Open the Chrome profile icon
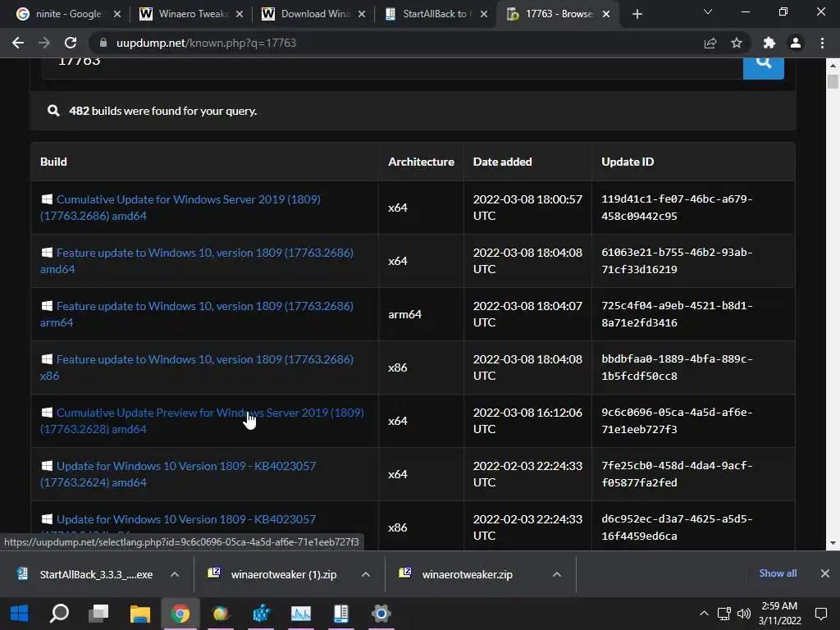Viewport: 840px width, 630px height. 796,43
